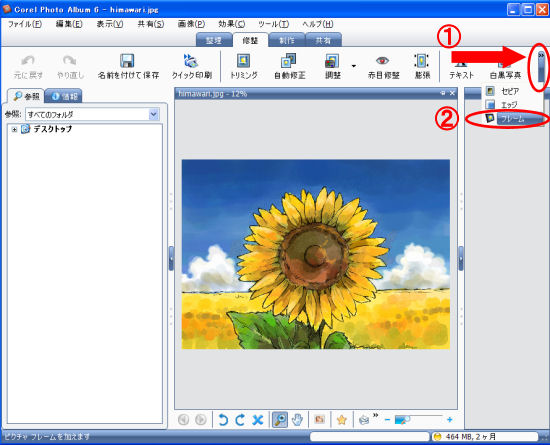Click the ピクチャ フレームを加えます status text
This screenshot has height=445, width=550.
click(x=47, y=437)
